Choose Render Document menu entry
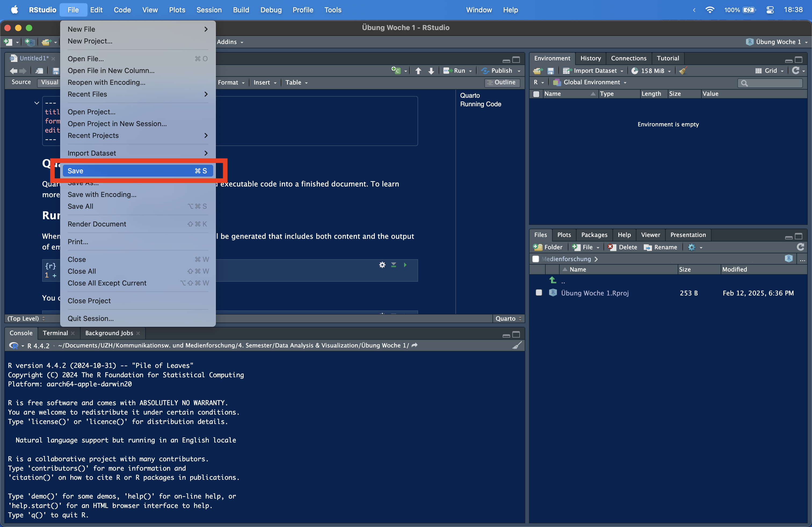 (x=138, y=224)
